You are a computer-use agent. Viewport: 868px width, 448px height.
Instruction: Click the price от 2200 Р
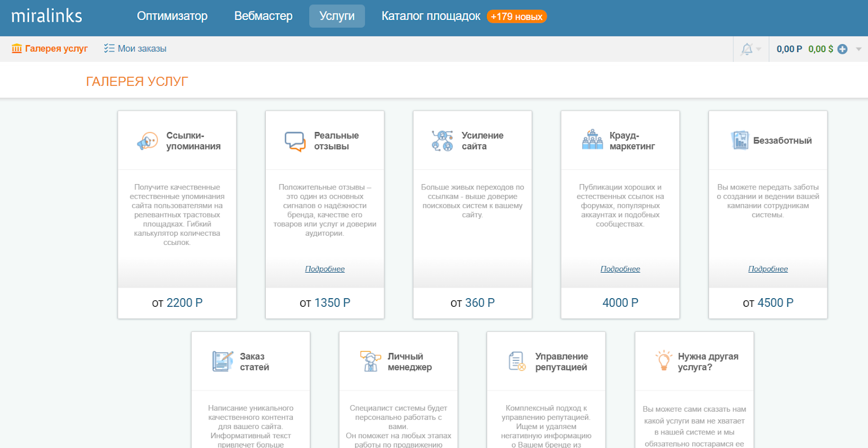pyautogui.click(x=177, y=303)
